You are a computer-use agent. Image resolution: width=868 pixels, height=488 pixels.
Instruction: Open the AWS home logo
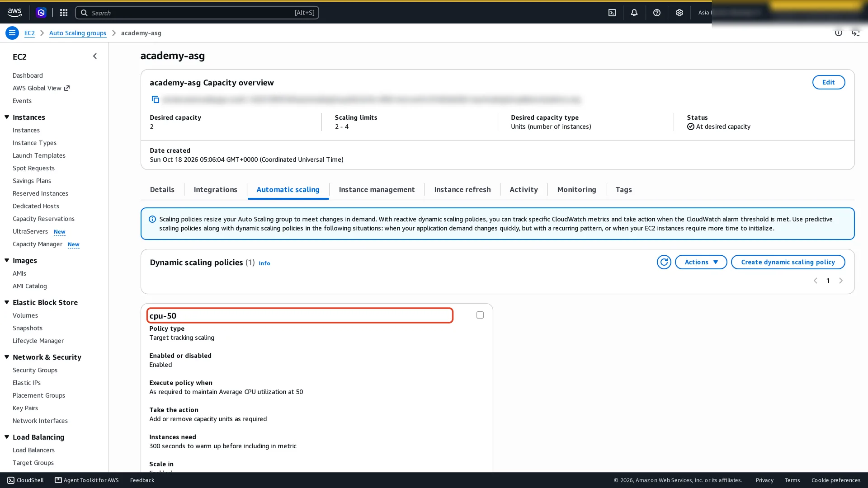[14, 13]
